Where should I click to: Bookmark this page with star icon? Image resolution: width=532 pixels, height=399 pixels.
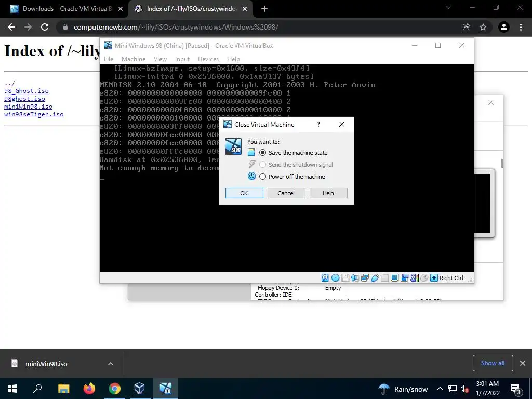click(x=483, y=27)
